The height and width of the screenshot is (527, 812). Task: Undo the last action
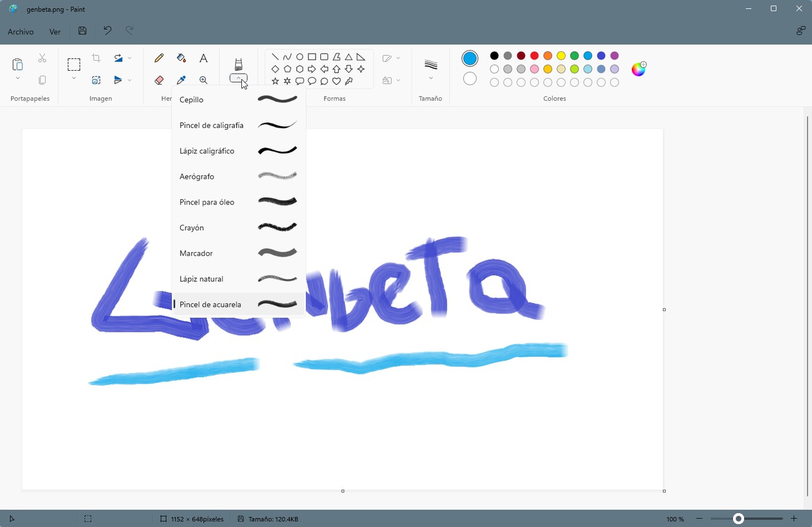[x=107, y=31]
